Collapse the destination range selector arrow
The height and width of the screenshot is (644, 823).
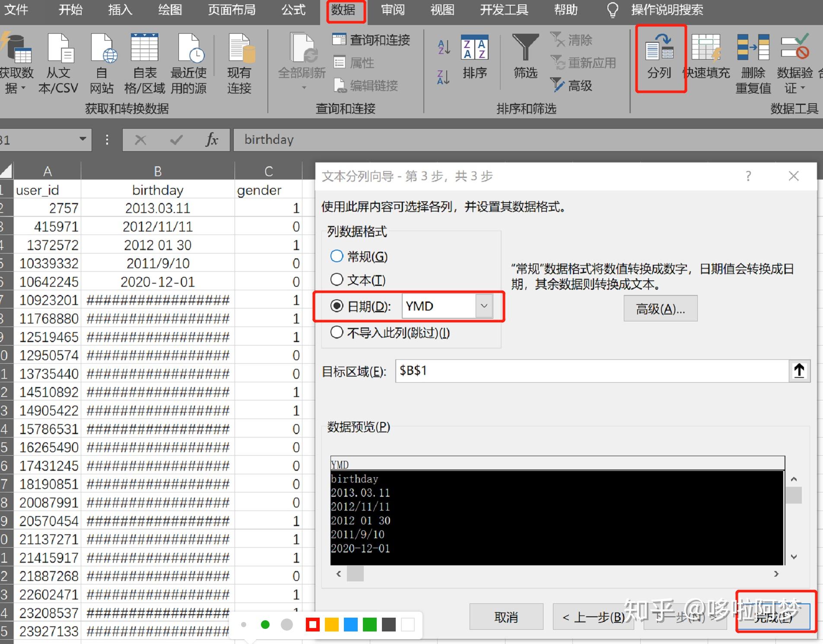click(x=799, y=371)
